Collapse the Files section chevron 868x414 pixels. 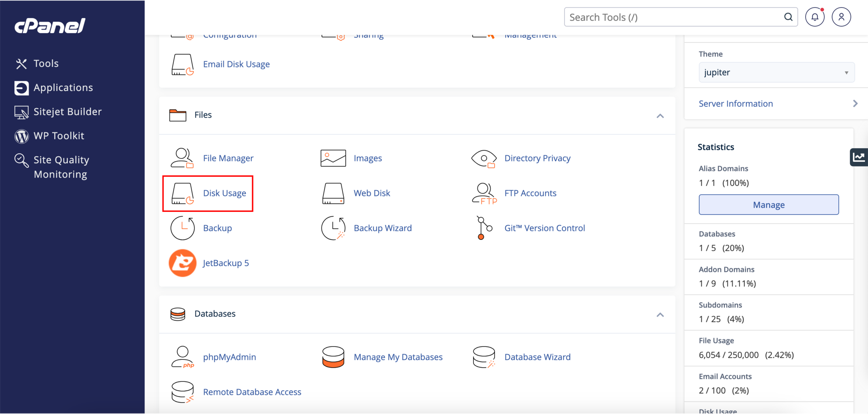click(660, 116)
